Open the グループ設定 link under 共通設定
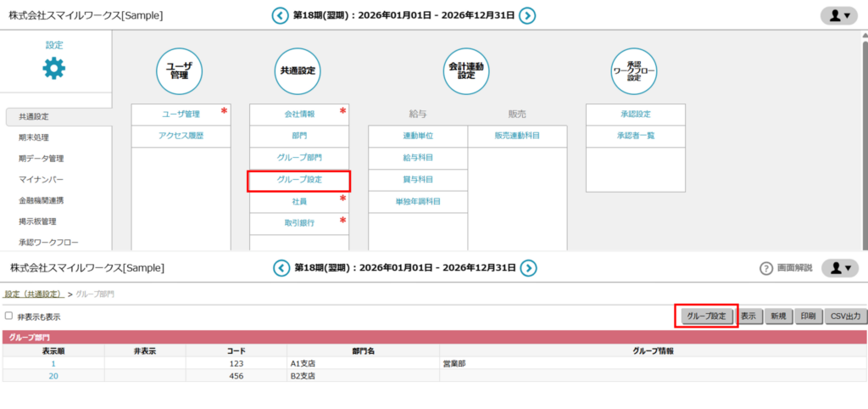The height and width of the screenshot is (409, 868). (x=298, y=180)
